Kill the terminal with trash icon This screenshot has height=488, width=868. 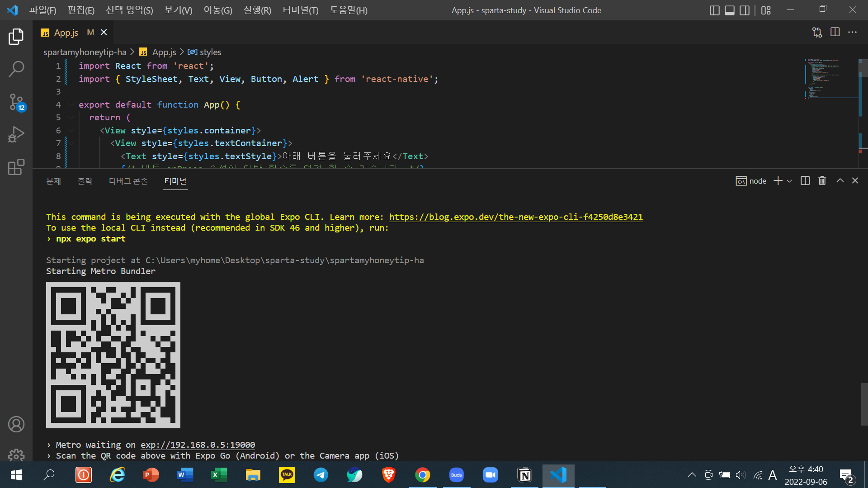tap(822, 181)
